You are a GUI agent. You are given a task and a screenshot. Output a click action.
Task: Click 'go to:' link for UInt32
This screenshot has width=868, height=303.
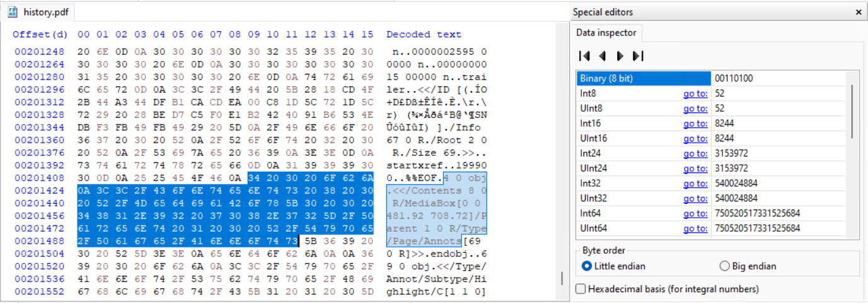tap(695, 198)
